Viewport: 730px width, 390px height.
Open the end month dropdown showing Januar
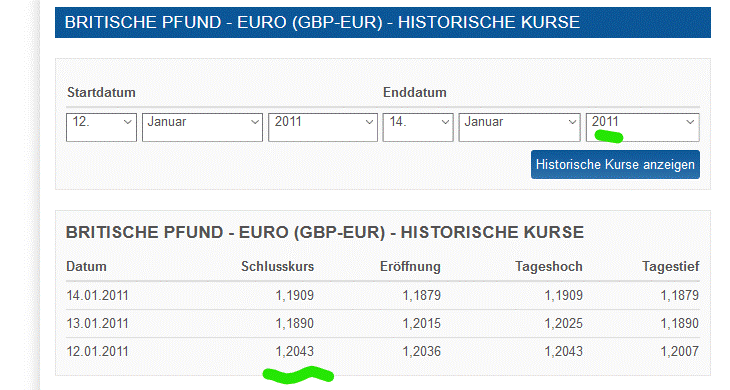519,127
